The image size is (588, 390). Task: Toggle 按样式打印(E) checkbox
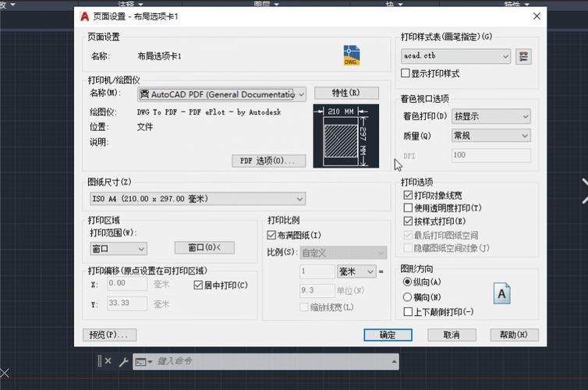pos(408,221)
